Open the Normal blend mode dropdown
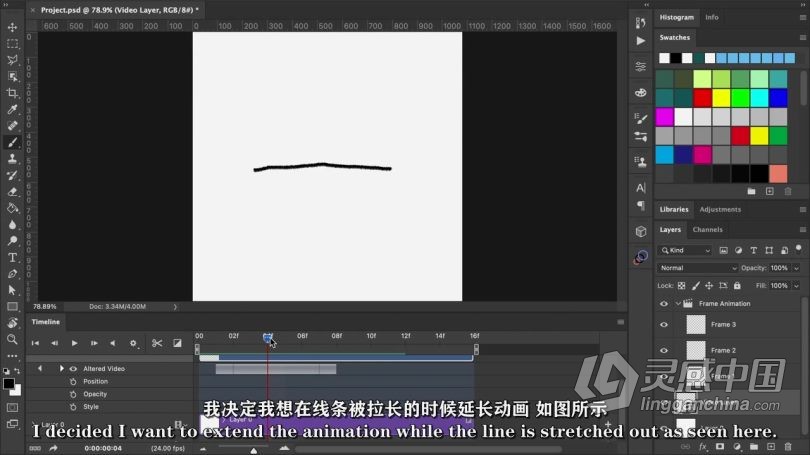Screen dimensions: 810x455 (x=697, y=268)
